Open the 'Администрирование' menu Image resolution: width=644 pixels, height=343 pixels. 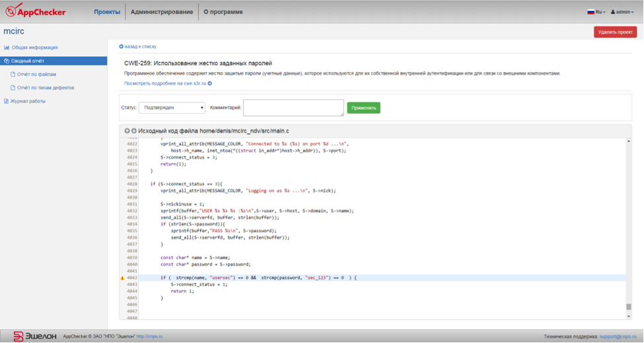162,12
